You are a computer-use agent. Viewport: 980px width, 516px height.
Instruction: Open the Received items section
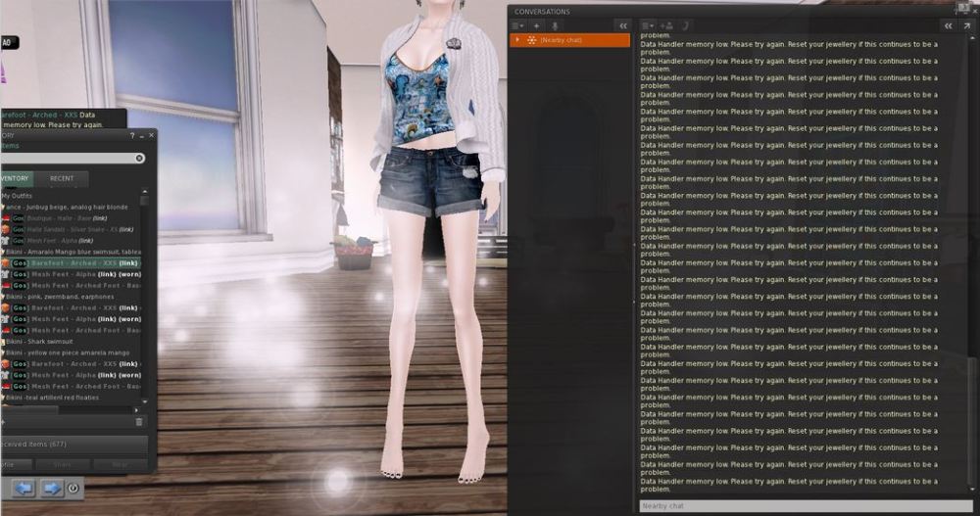tap(73, 444)
